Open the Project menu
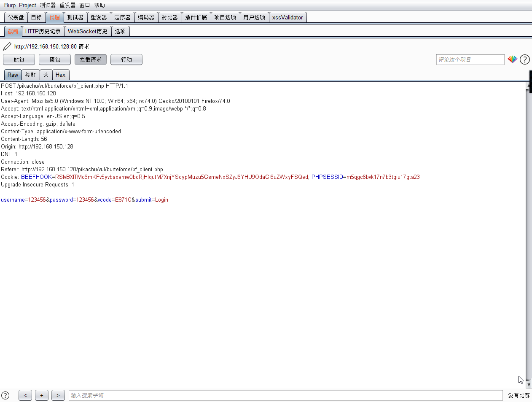The height and width of the screenshot is (402, 532). 27,5
